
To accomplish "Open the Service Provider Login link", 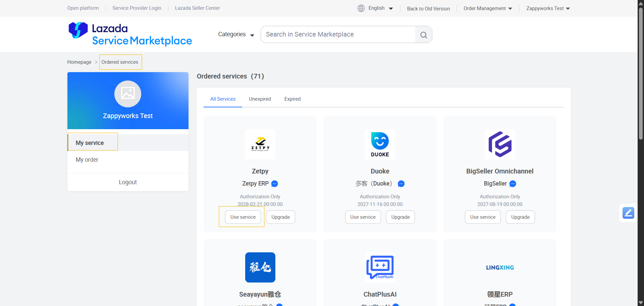I will click(x=137, y=8).
